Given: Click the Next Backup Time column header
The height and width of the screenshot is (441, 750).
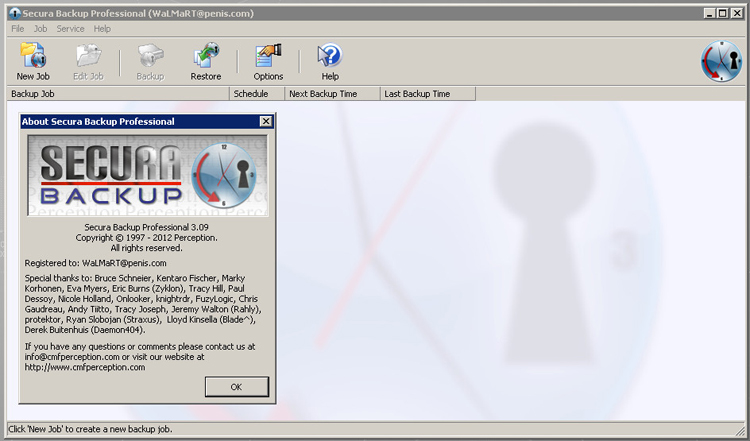Looking at the screenshot, I should tap(332, 94).
